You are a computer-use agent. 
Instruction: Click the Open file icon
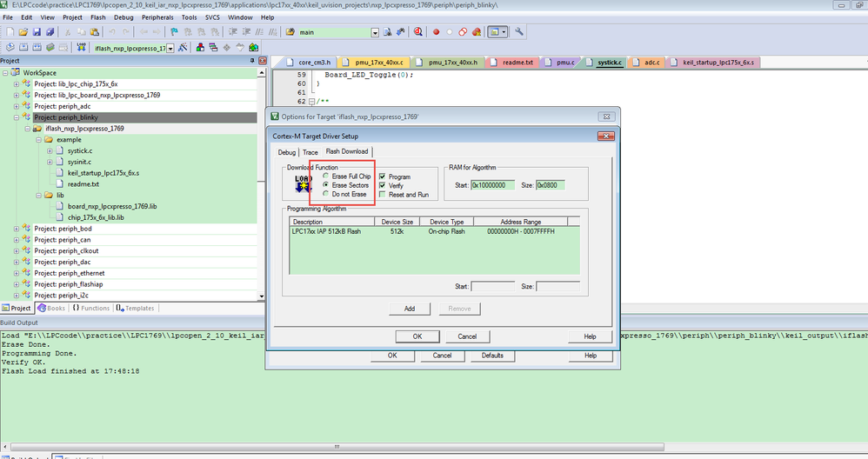(23, 32)
